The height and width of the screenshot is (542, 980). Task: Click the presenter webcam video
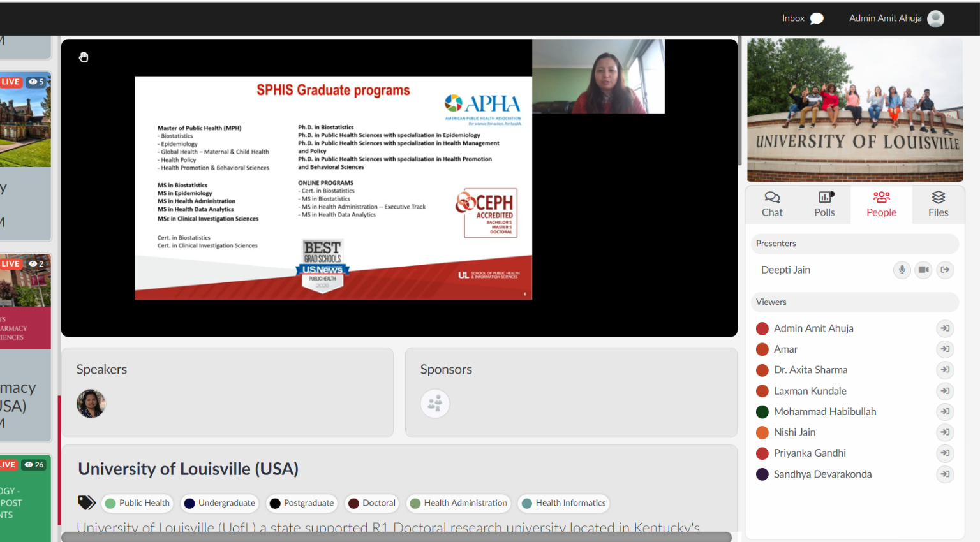[x=598, y=77]
